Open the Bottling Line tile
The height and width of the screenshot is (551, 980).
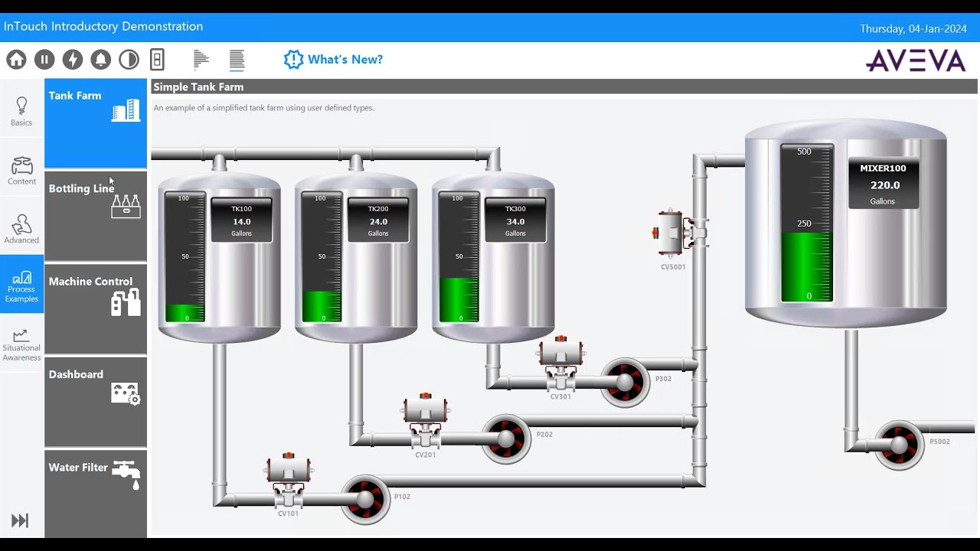(x=96, y=216)
